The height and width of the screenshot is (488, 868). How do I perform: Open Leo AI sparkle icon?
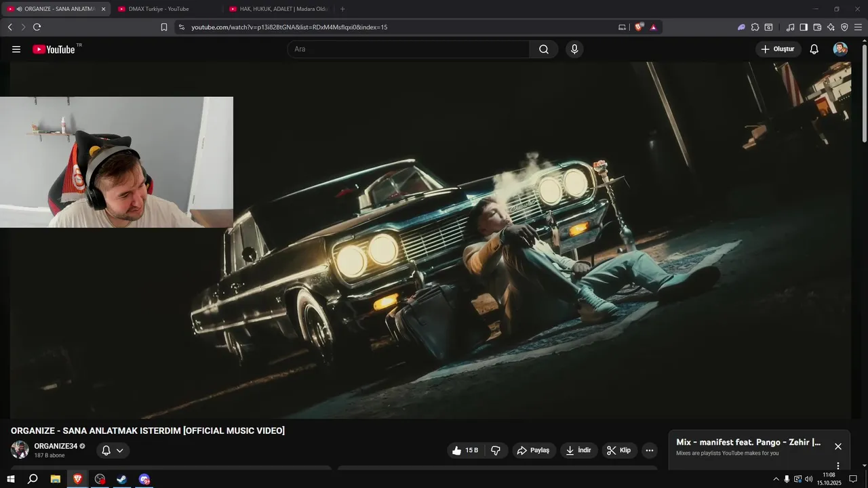(831, 27)
